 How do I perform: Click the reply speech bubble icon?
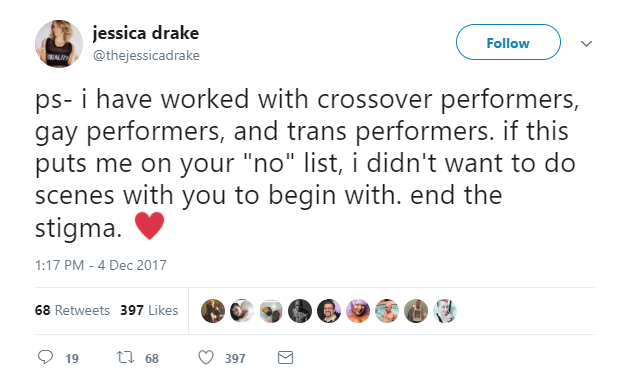coord(45,357)
